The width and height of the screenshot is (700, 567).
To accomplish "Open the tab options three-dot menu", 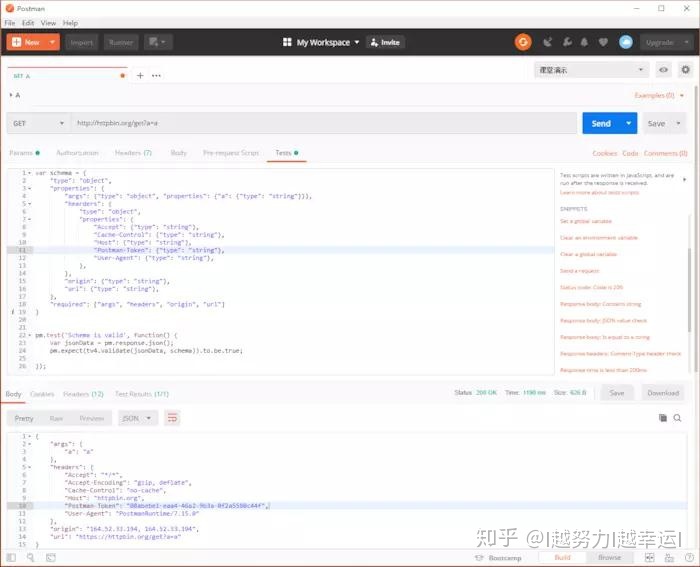I will (156, 75).
